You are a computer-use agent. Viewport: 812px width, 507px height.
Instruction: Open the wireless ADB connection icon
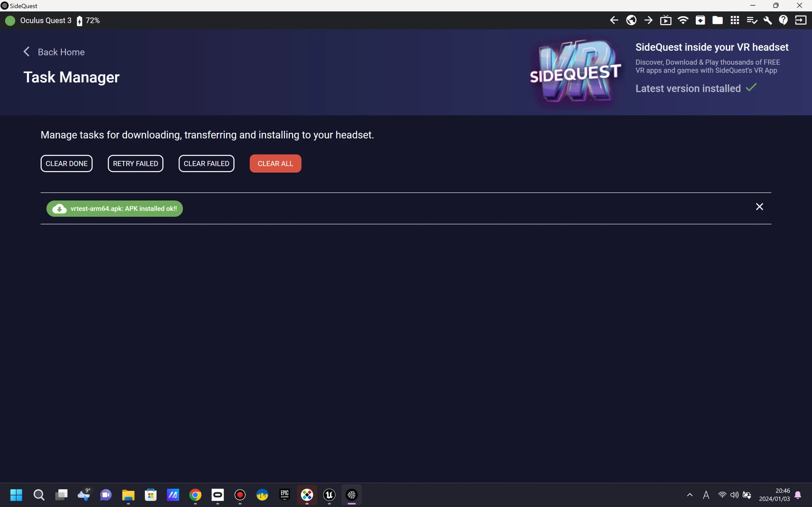[x=683, y=21]
